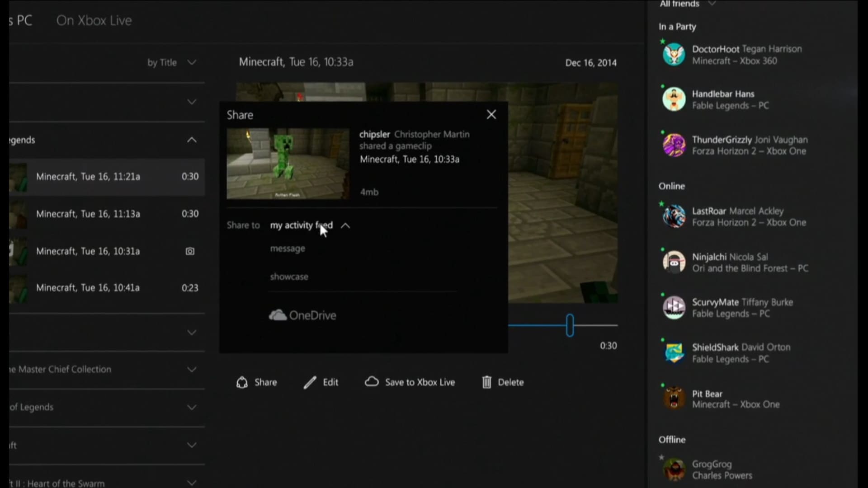Switch to the On Xbox Live tab

coord(94,20)
